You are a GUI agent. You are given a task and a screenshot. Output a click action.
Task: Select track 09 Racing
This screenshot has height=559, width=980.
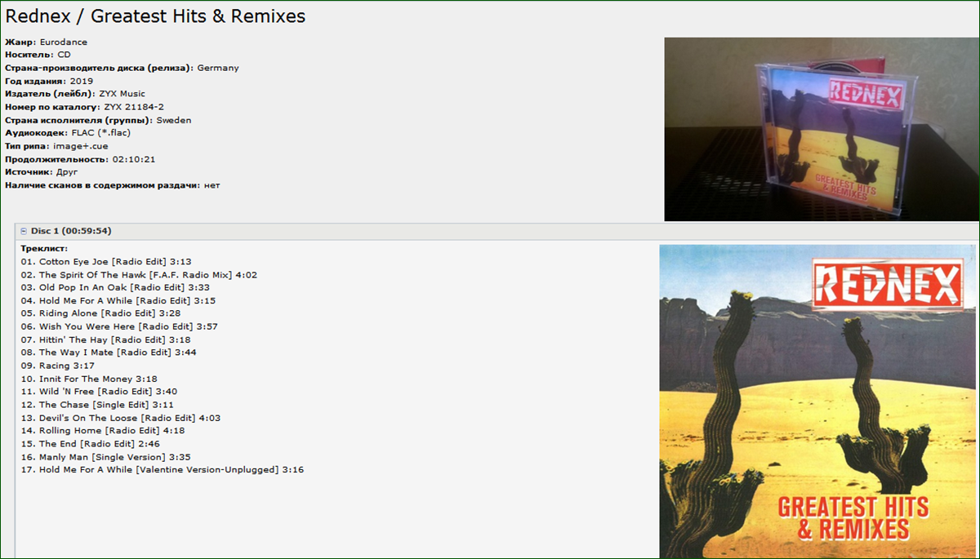(58, 366)
